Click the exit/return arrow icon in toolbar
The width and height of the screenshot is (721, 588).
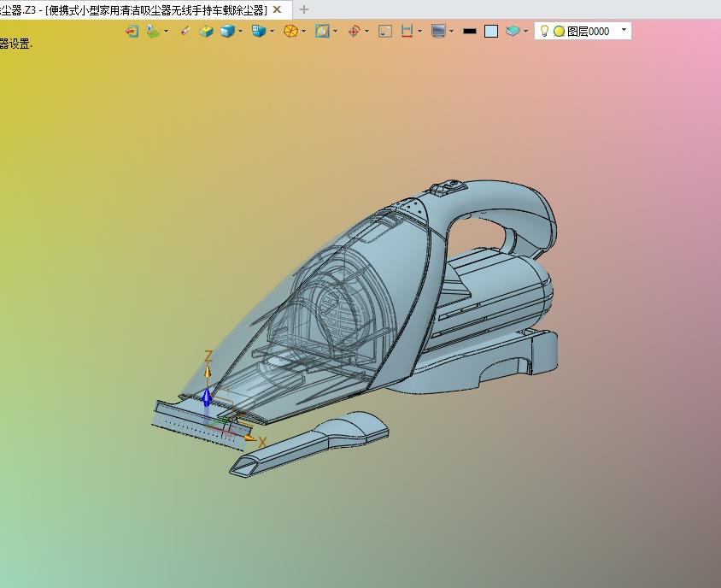pyautogui.click(x=132, y=32)
